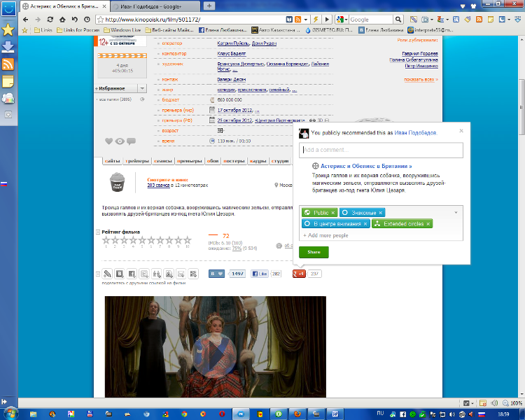Image resolution: width=525 pixels, height=420 pixels.
Task: Bookmark this page with address-bar star
Action: tap(100, 20)
